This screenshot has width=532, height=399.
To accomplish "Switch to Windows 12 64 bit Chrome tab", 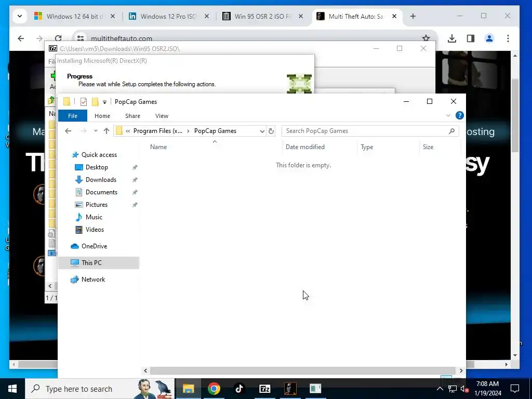I will [x=76, y=16].
